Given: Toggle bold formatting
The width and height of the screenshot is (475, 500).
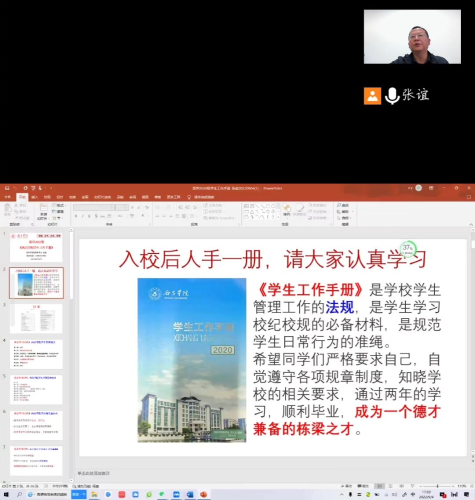Looking at the screenshot, I should 76,216.
